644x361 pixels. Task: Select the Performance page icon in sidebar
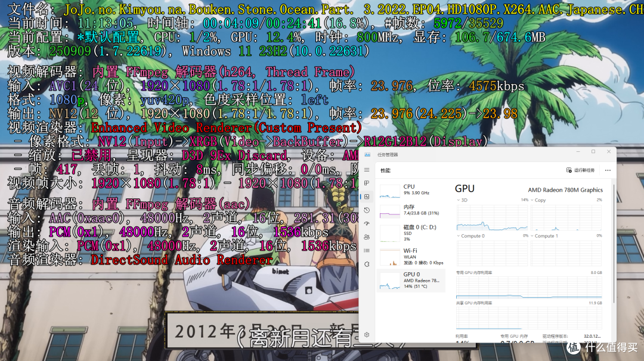(367, 197)
